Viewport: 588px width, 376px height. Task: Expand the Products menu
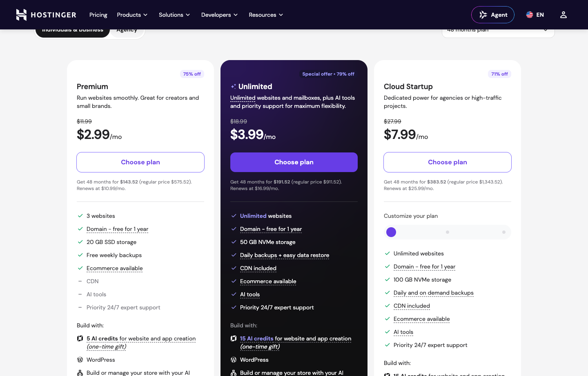coord(132,15)
